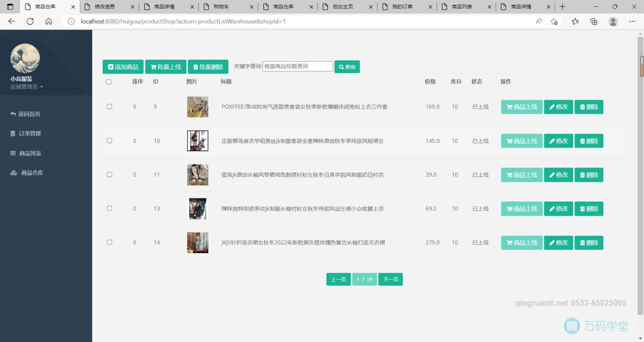Screen dimensions: 644x342
Task: Add this page to favorites star
Action: (554, 21)
